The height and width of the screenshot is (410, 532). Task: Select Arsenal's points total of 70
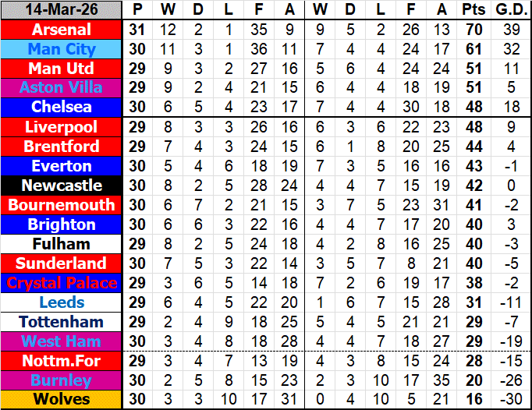tap(471, 30)
